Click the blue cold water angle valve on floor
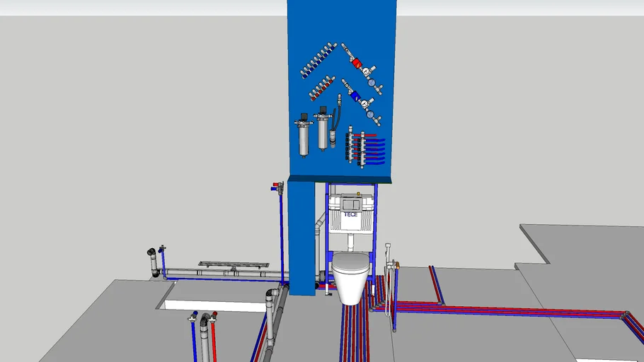 point(193,319)
